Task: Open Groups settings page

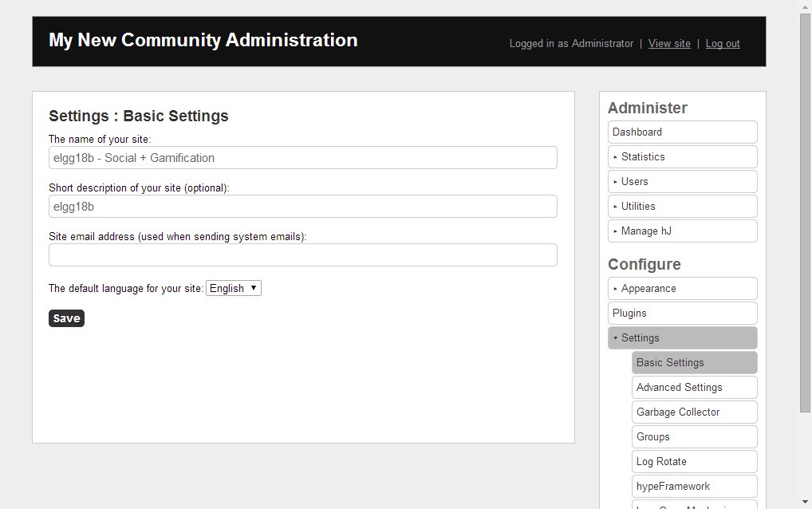Action: pyautogui.click(x=694, y=437)
